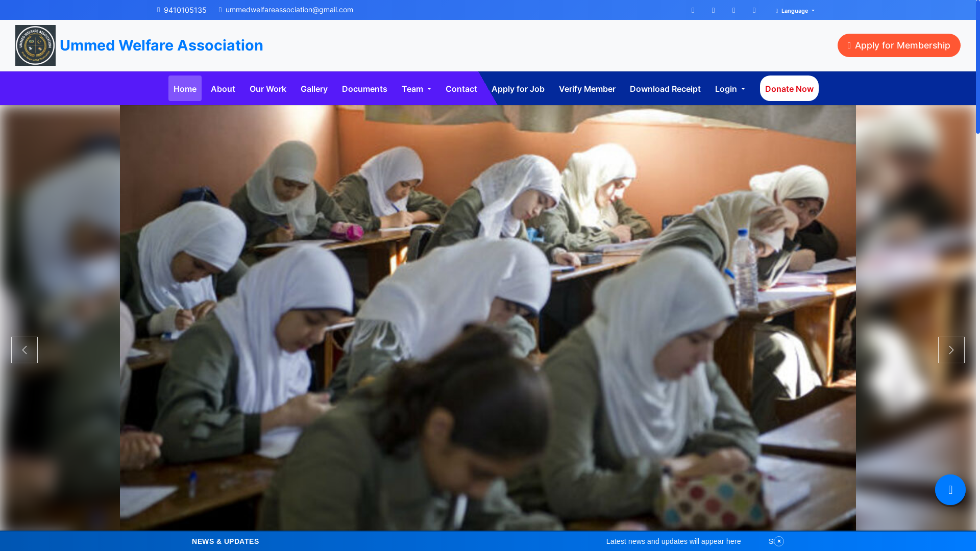Screen dimensions: 980x551
Task: Click the blue floating round button
Action: [950, 490]
